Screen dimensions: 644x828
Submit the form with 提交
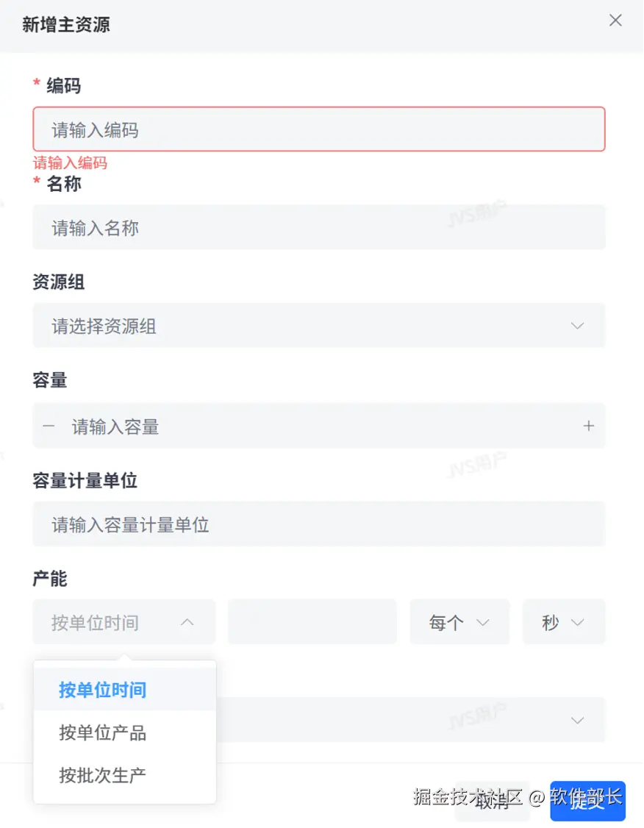pyautogui.click(x=587, y=801)
